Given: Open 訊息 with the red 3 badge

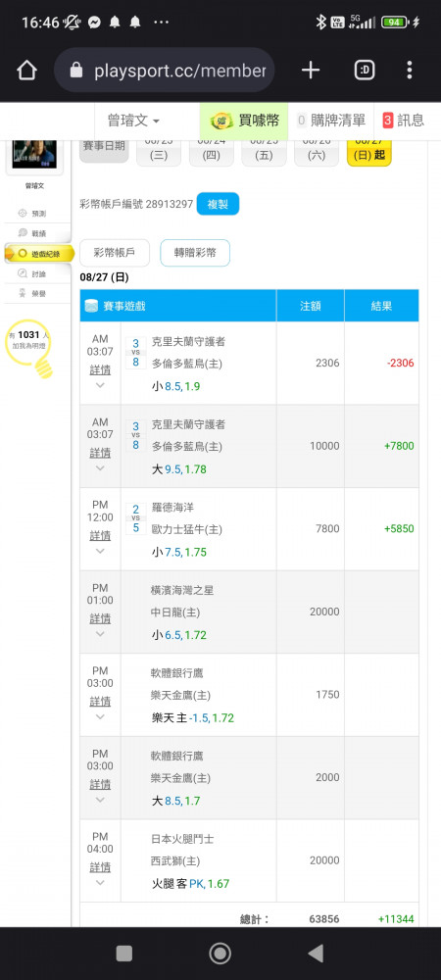Looking at the screenshot, I should coord(403,121).
